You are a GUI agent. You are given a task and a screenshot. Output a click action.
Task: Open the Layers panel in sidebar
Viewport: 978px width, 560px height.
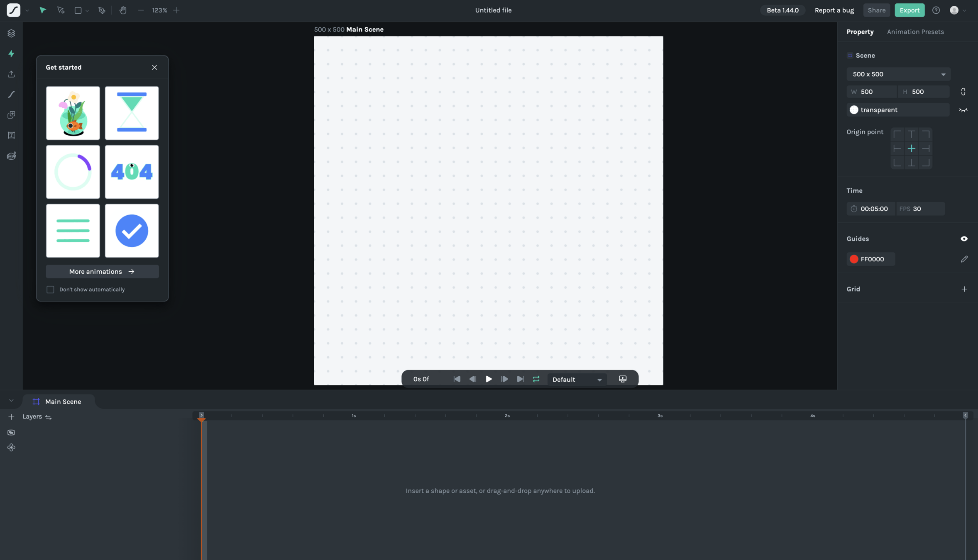[x=11, y=33]
